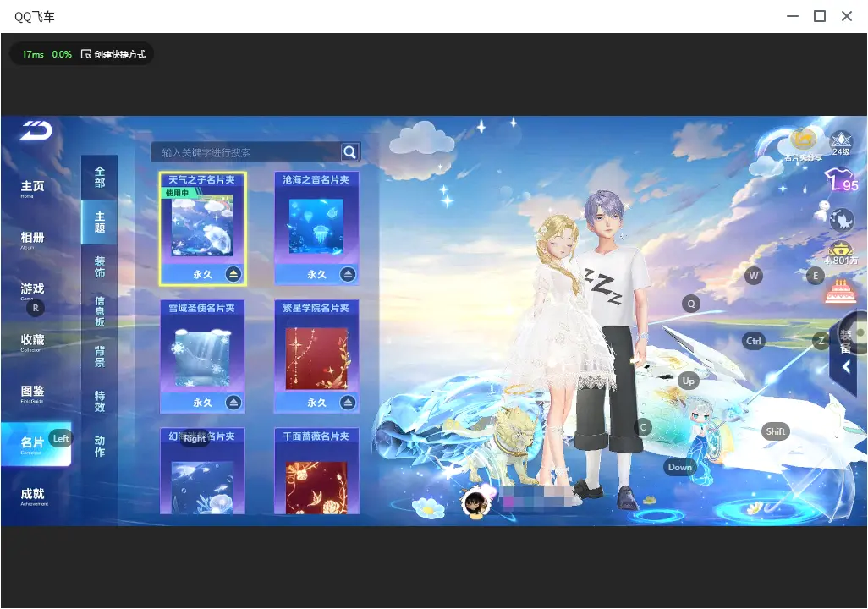
Task: Maximize the QQ飞车 window
Action: point(820,16)
